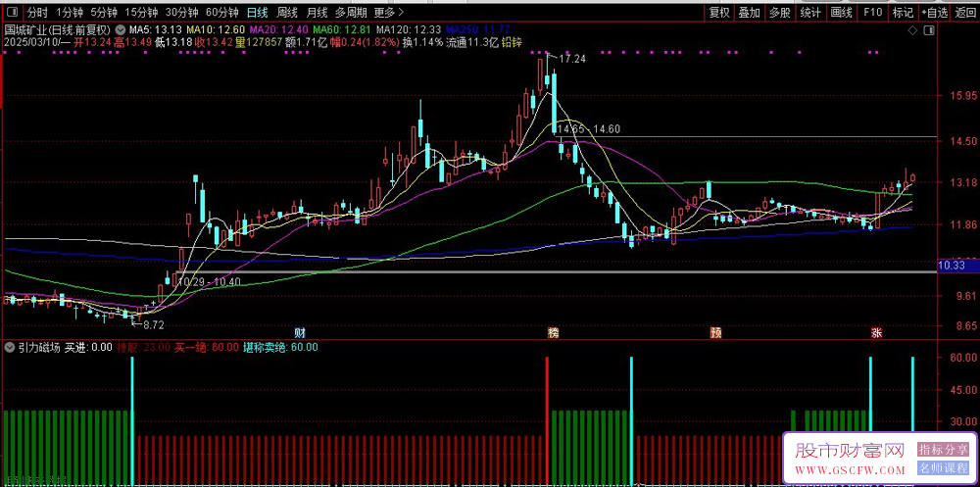Click the 标记 mark button
The width and height of the screenshot is (980, 487).
point(903,12)
